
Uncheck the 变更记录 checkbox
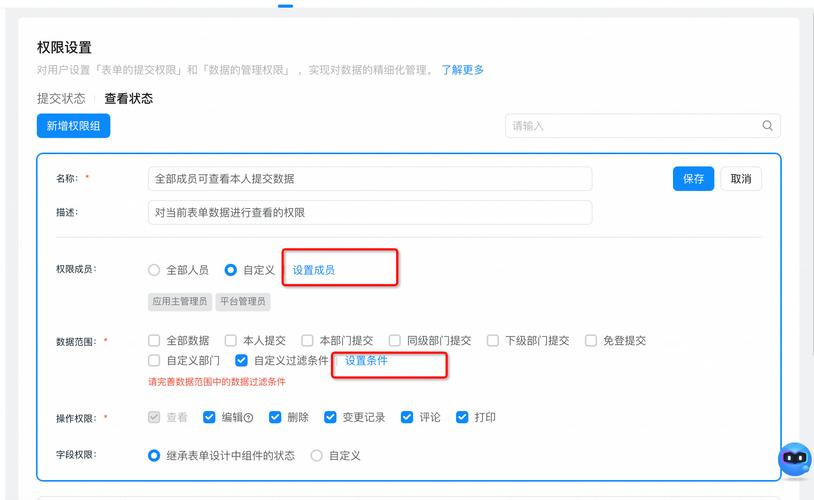pos(330,417)
